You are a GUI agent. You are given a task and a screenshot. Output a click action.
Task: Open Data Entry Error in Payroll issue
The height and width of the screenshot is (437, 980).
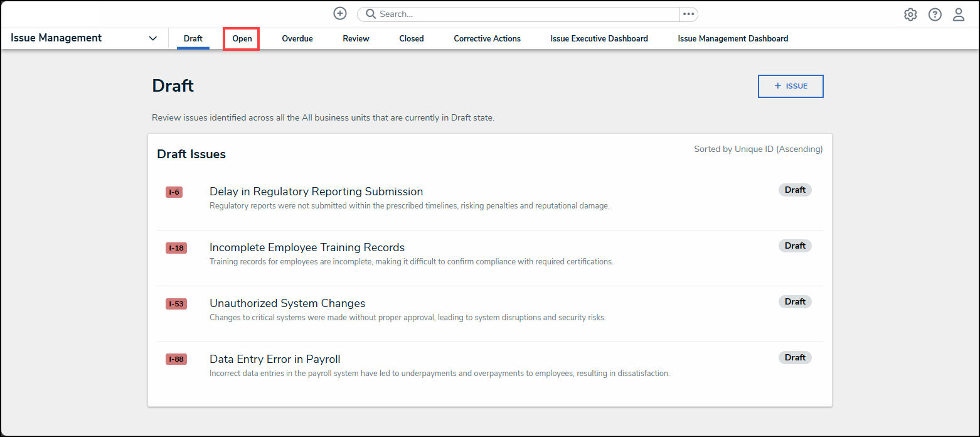click(275, 359)
